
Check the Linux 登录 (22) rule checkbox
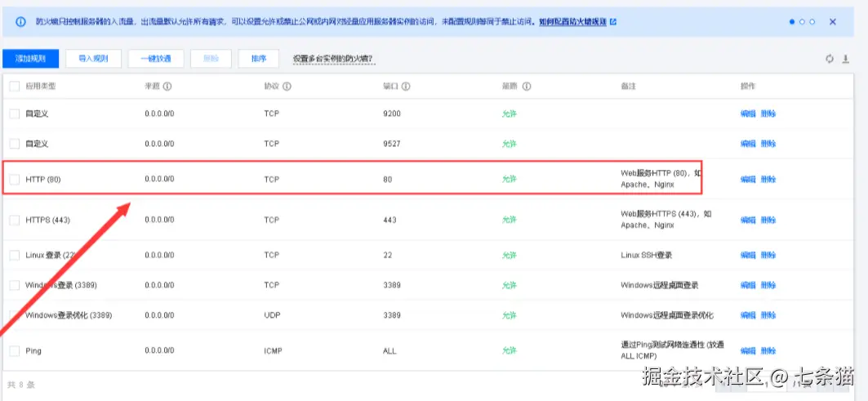tap(15, 256)
